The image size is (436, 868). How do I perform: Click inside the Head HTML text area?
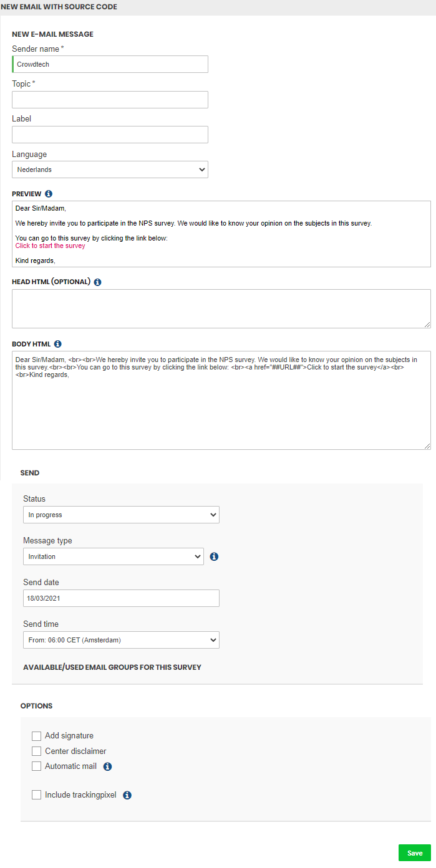pos(221,308)
